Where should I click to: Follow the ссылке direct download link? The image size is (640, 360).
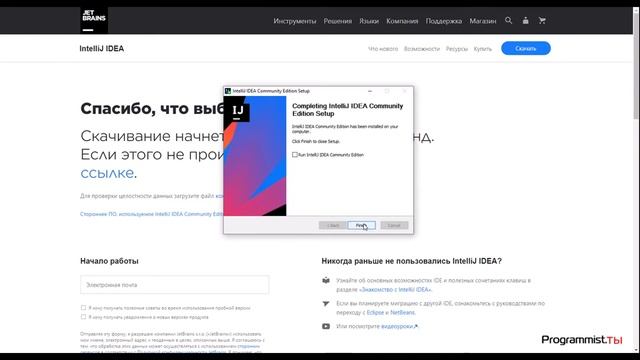tap(107, 173)
